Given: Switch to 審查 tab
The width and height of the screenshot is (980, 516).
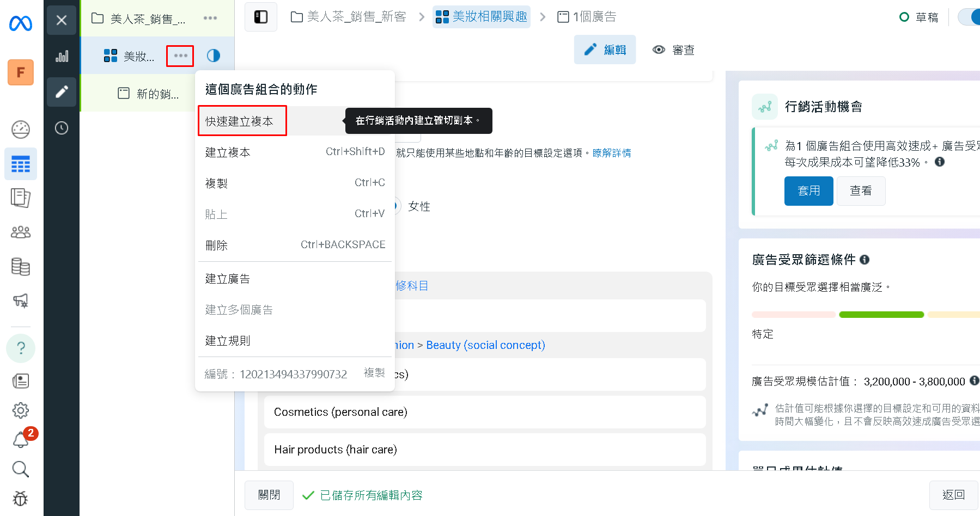Looking at the screenshot, I should click(x=673, y=50).
